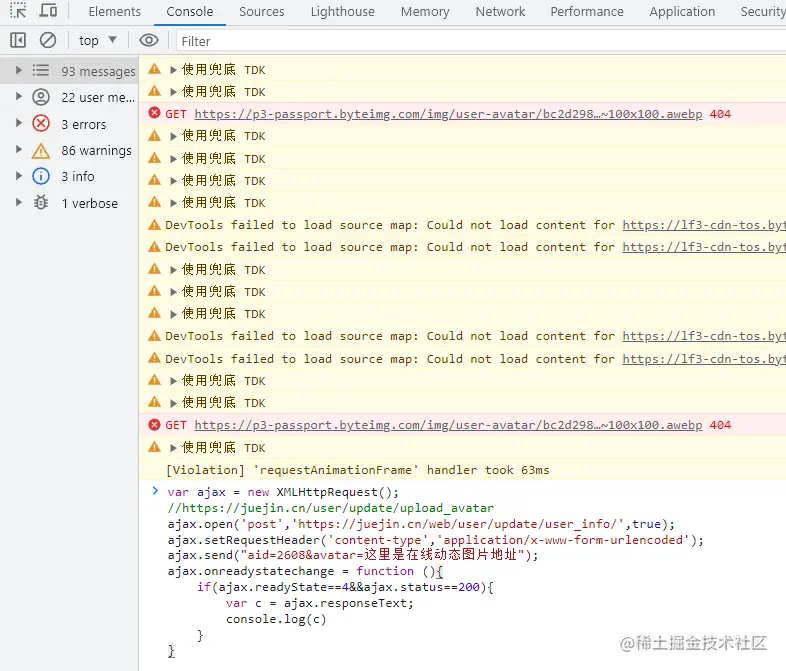Switch to the Elements tab
Image resolution: width=786 pixels, height=671 pixels.
tap(115, 12)
